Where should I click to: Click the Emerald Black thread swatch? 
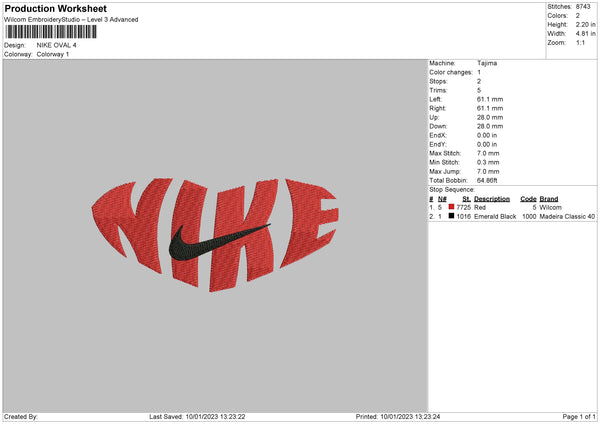[x=451, y=216]
